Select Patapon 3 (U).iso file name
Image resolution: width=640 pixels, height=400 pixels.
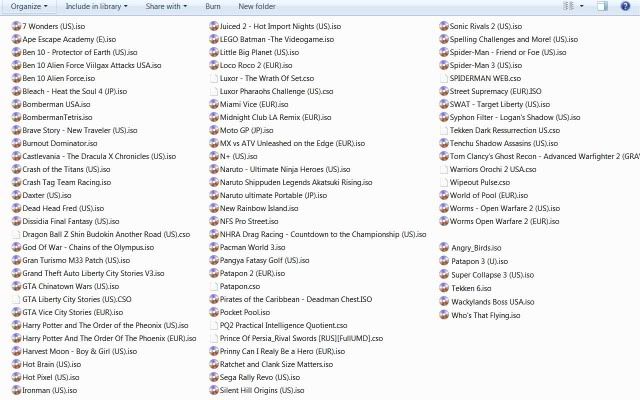pos(480,261)
